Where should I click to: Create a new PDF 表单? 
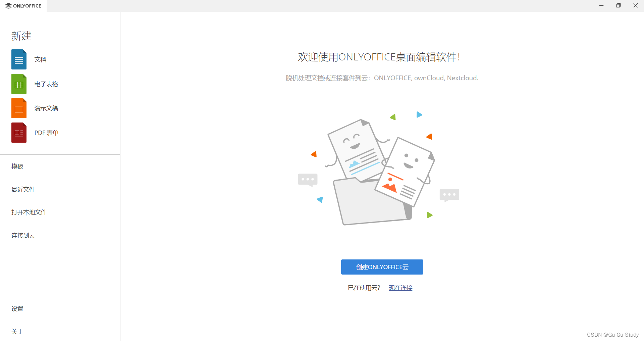click(x=46, y=133)
